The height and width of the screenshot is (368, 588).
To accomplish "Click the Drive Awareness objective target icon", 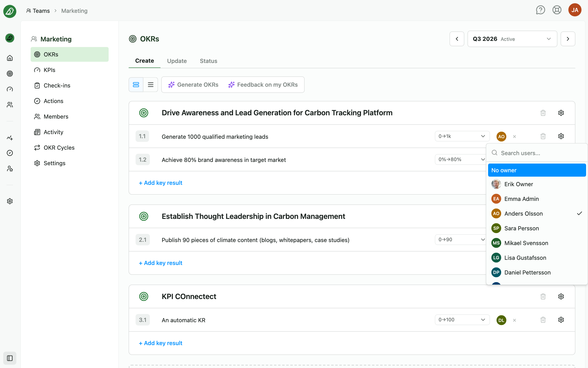I will [x=144, y=113].
